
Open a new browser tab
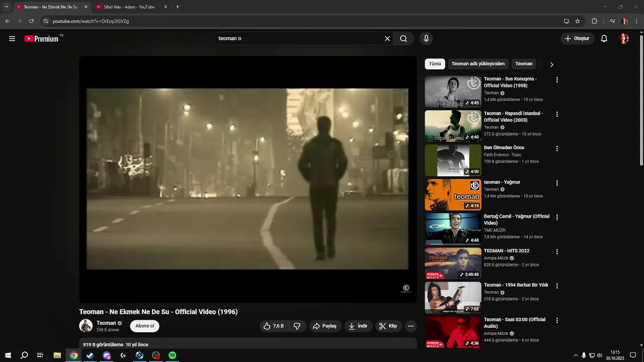tap(178, 7)
